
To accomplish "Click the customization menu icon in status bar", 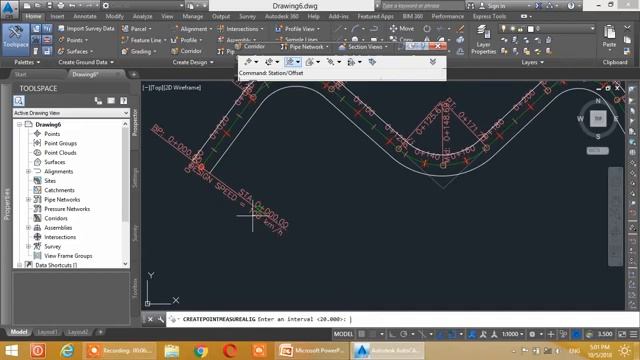I will pos(633,334).
